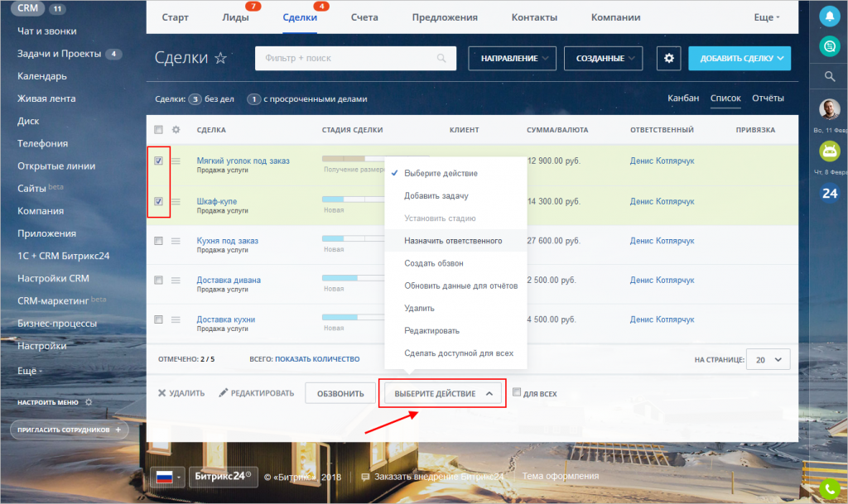Collapse the Выберите действие dropdown

pos(442,393)
